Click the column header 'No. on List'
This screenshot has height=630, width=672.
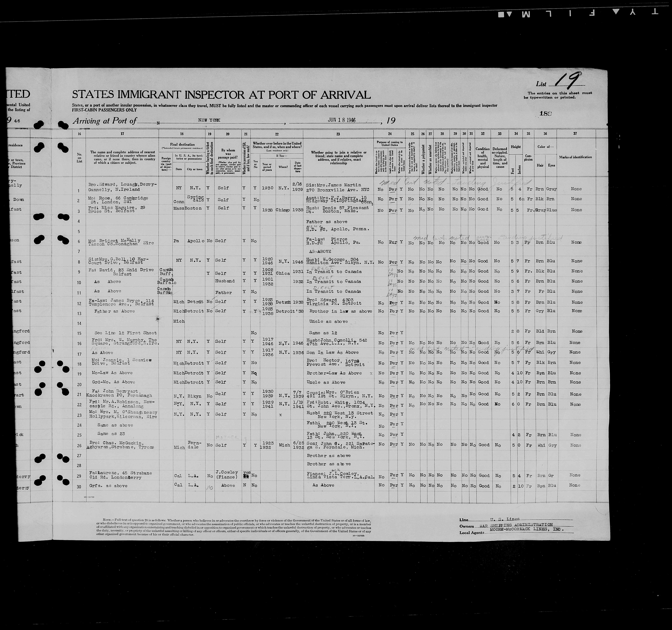point(79,158)
